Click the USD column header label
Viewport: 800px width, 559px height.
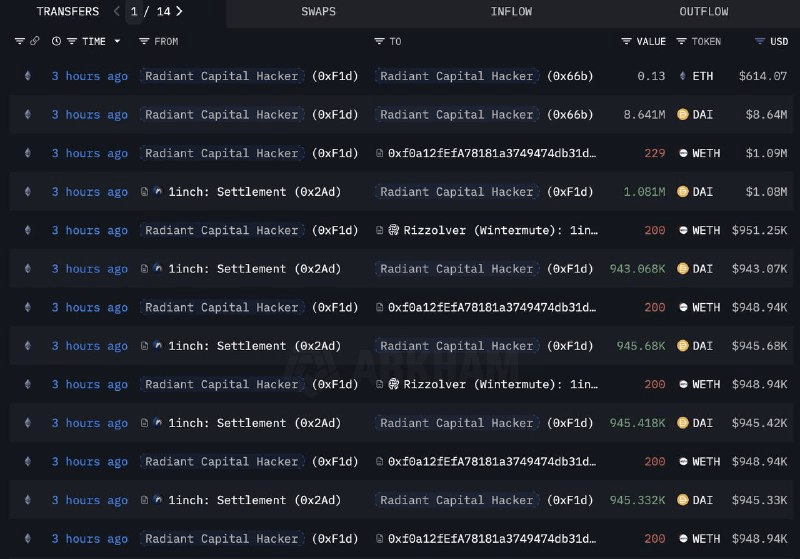pyautogui.click(x=779, y=41)
